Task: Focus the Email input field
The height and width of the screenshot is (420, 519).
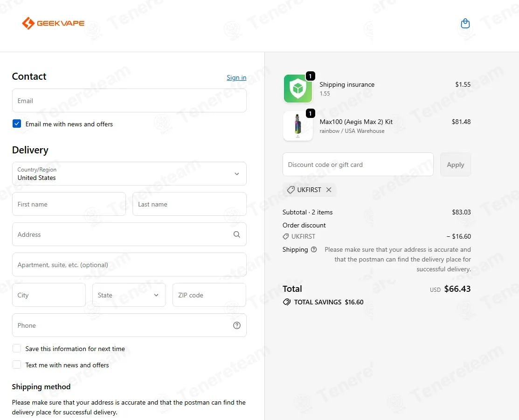Action: click(x=130, y=101)
